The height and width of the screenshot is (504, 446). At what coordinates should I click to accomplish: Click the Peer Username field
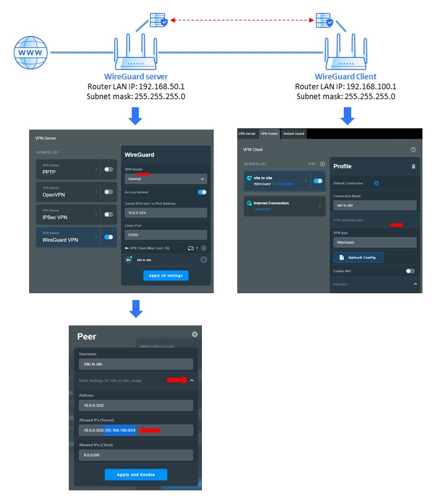point(136,364)
